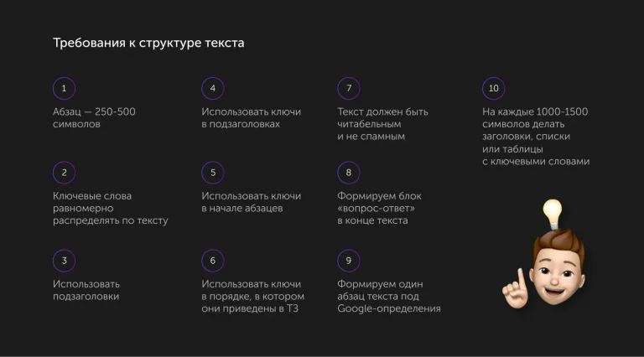The width and height of the screenshot is (644, 357).
Task: Click the 'Использовать подзаголовки' text
Action: (x=86, y=290)
